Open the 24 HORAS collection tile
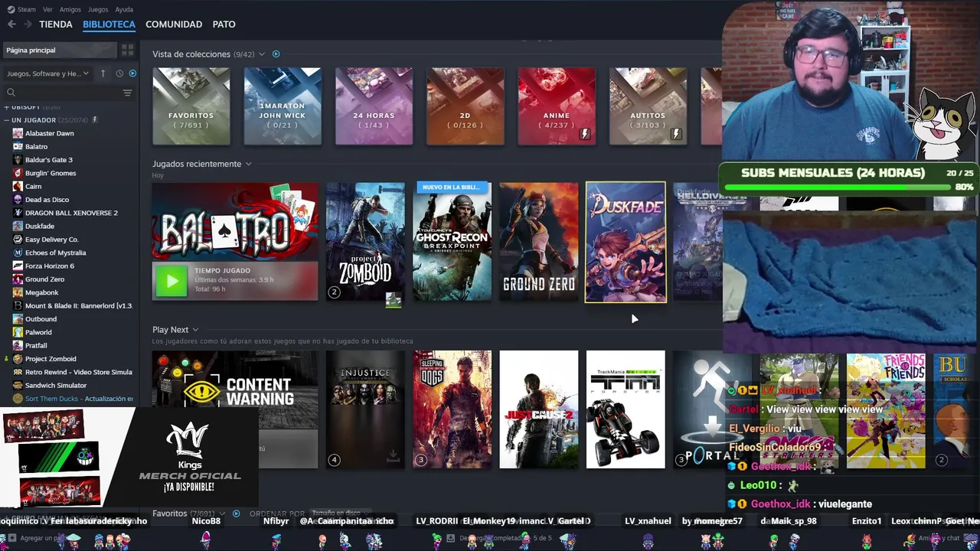The height and width of the screenshot is (551, 980). [x=374, y=106]
